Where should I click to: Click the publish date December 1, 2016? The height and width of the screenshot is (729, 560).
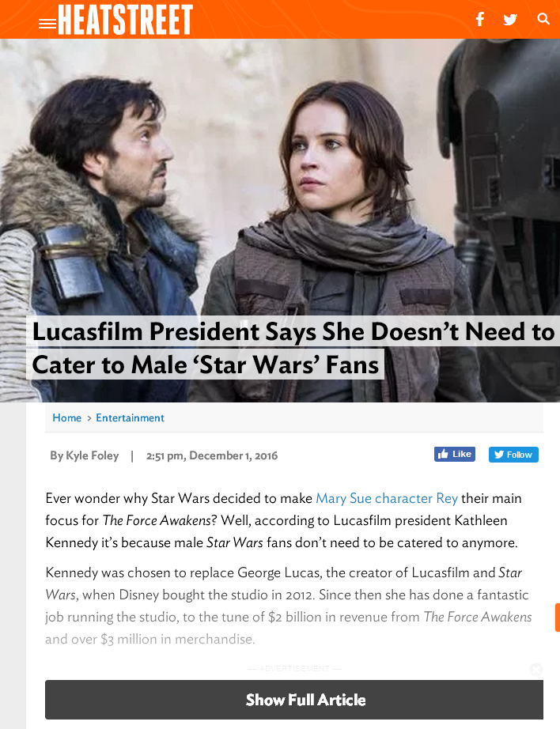pyautogui.click(x=233, y=455)
